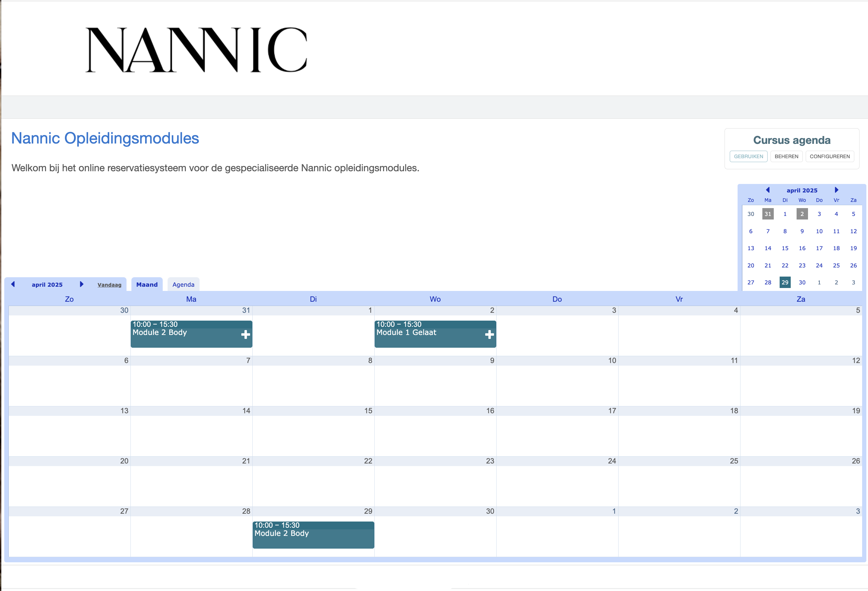Open the Configureren mode
The image size is (868, 591).
coord(830,157)
